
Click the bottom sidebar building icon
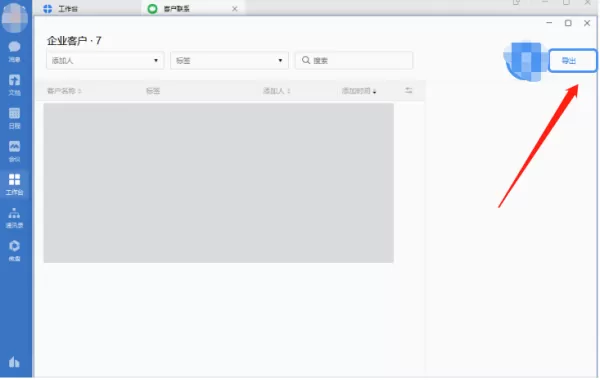[x=14, y=362]
